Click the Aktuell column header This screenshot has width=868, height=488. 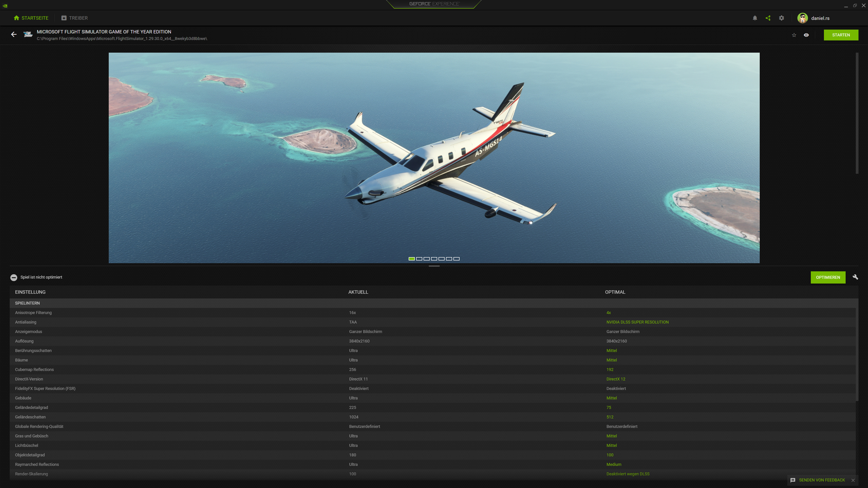pyautogui.click(x=358, y=292)
